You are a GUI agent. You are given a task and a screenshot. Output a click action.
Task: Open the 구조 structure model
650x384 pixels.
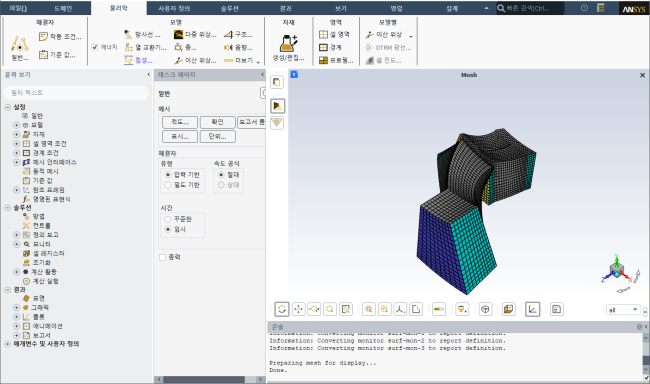click(x=238, y=34)
